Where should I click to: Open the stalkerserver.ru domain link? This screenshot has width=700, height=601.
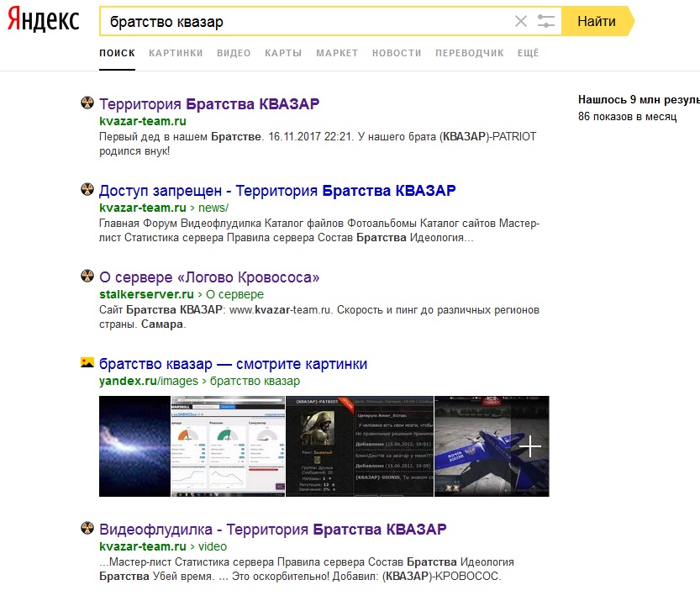tap(146, 294)
